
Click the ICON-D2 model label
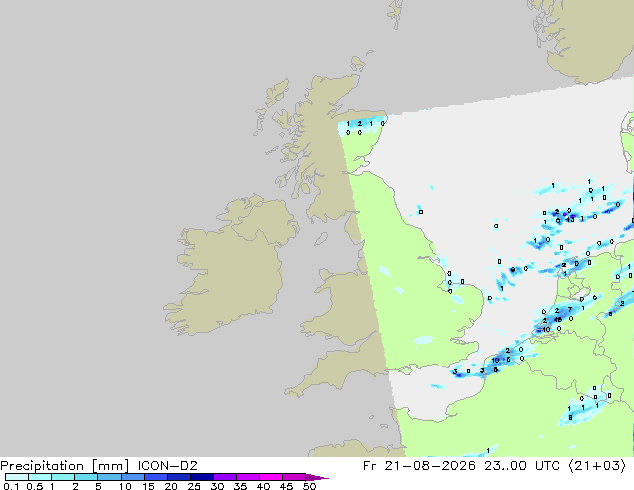pos(167,466)
